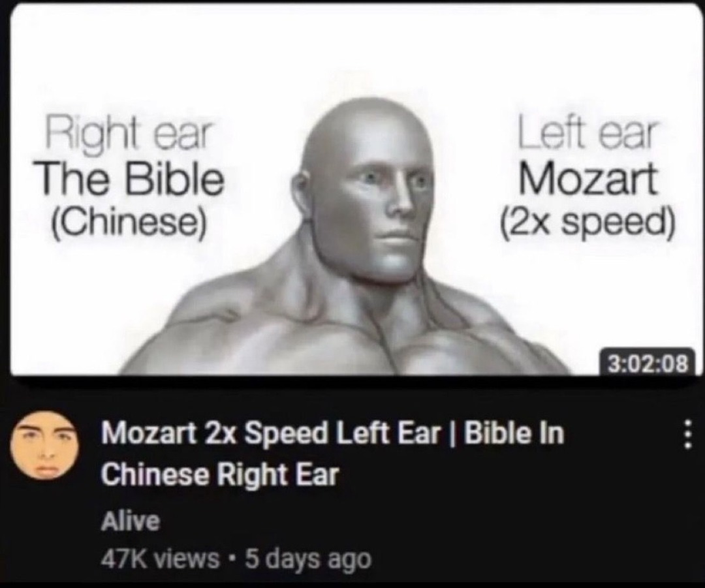
Task: Visit the Alive channel name link
Action: coord(131,521)
